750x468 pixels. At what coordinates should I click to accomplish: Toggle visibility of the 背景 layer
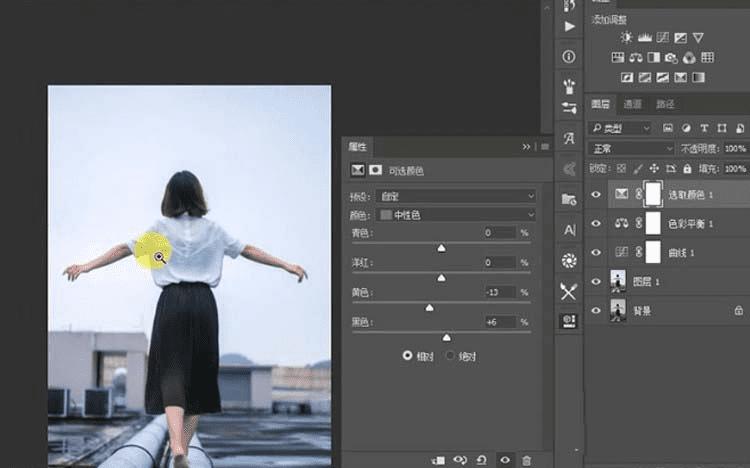(x=596, y=311)
